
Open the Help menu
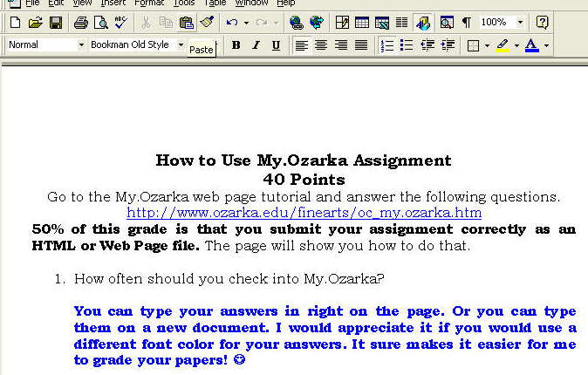tap(286, 3)
